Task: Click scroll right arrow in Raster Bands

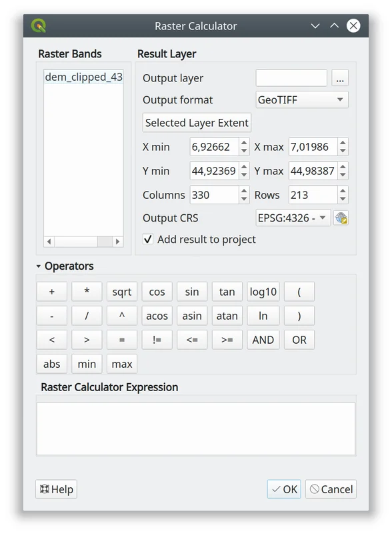Action: pos(118,242)
